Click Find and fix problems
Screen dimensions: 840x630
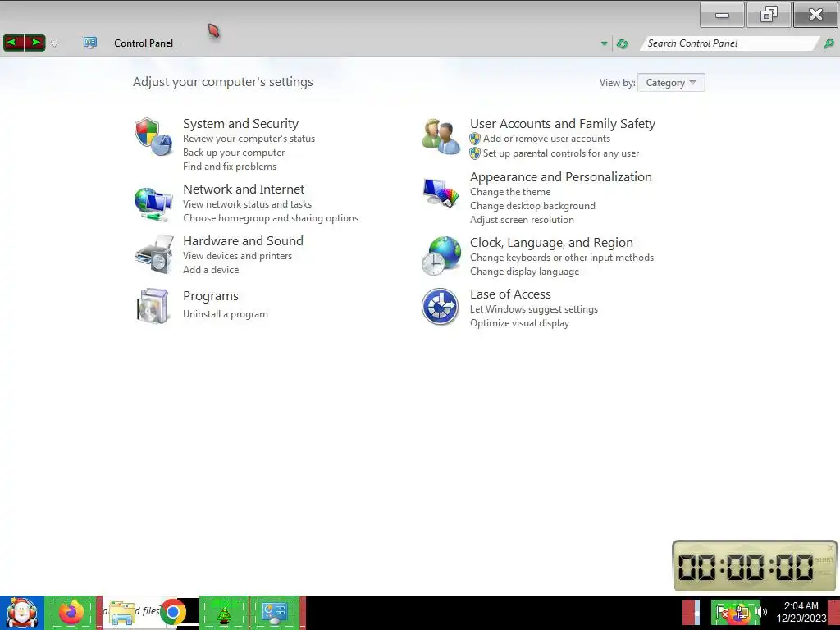click(230, 167)
